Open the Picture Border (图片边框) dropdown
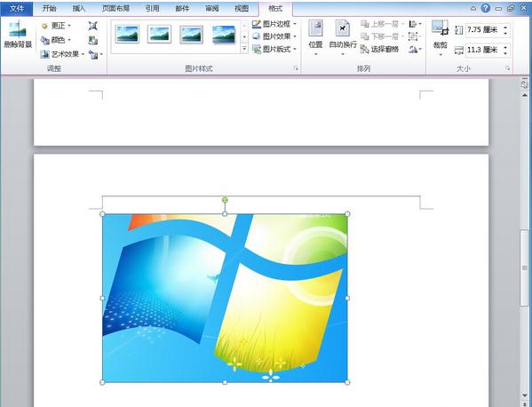The width and height of the screenshot is (532, 407). coord(274,24)
